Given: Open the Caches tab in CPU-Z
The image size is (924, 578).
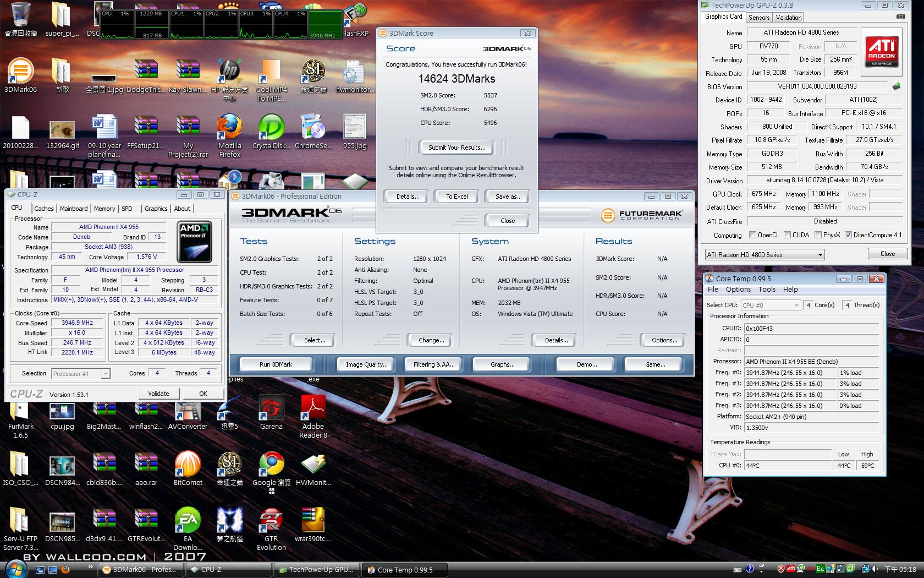Looking at the screenshot, I should tap(44, 209).
